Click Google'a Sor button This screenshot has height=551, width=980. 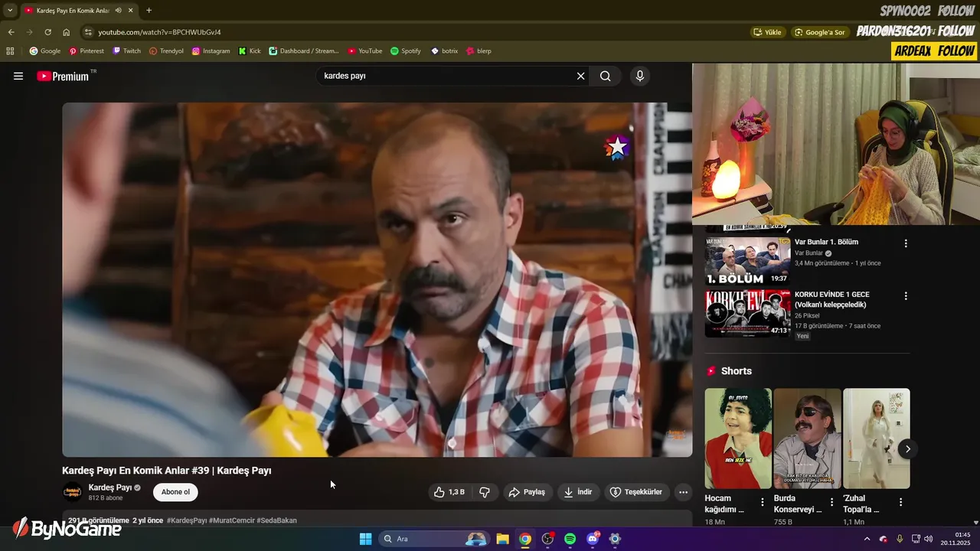pyautogui.click(x=819, y=32)
